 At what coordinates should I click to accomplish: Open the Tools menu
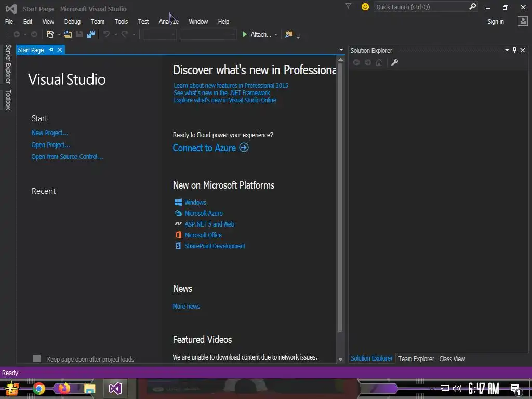click(x=121, y=21)
